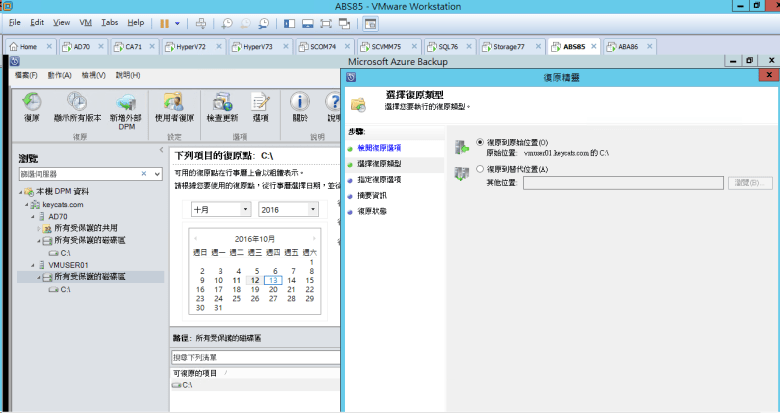Open the 動作(A) menu
The image size is (780, 413).
(58, 75)
